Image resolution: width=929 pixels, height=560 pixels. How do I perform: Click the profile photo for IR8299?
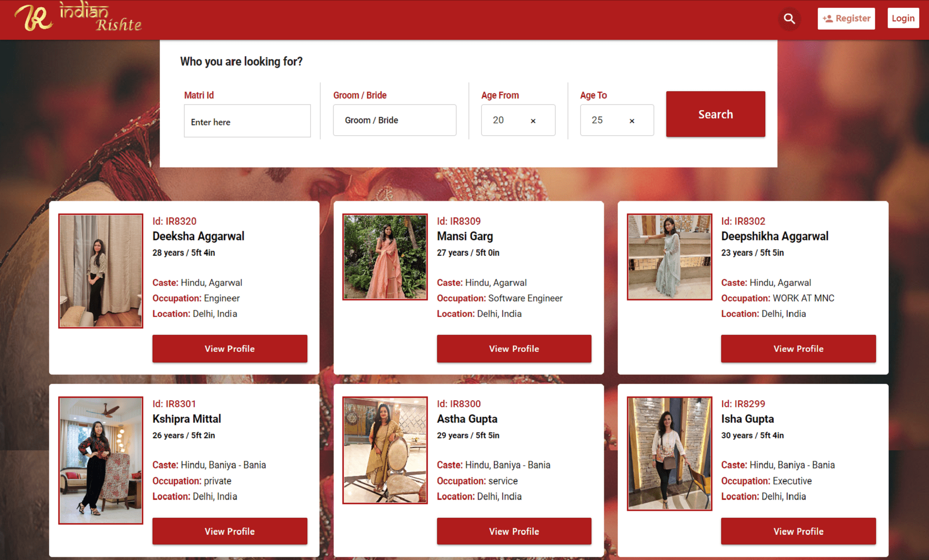[x=669, y=453]
